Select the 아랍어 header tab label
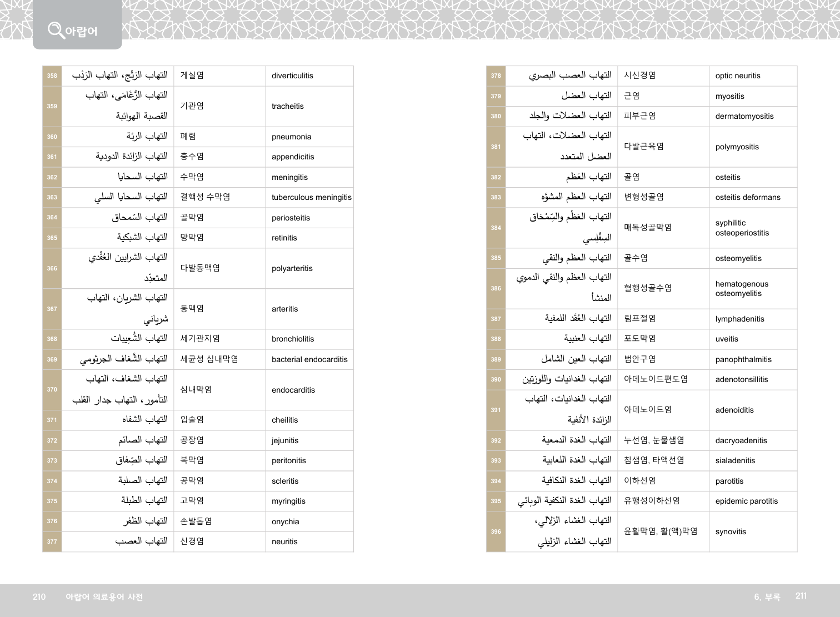The height and width of the screenshot is (617, 840). [81, 32]
